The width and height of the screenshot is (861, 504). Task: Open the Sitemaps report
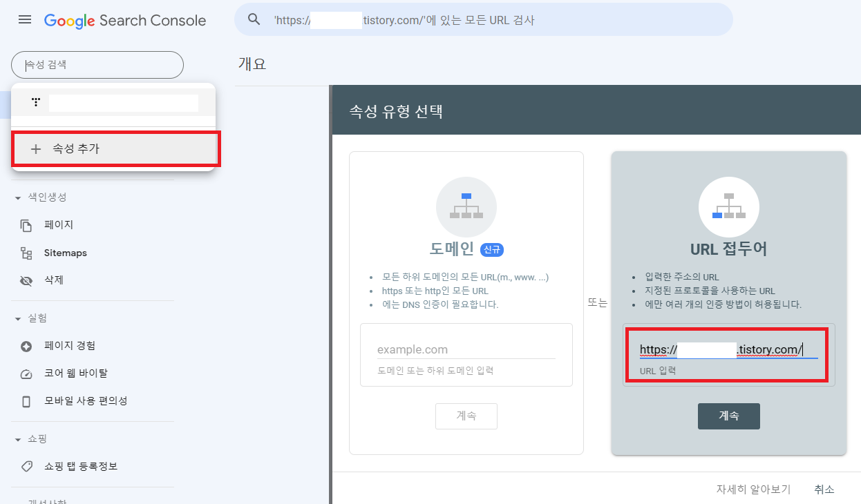(x=66, y=253)
